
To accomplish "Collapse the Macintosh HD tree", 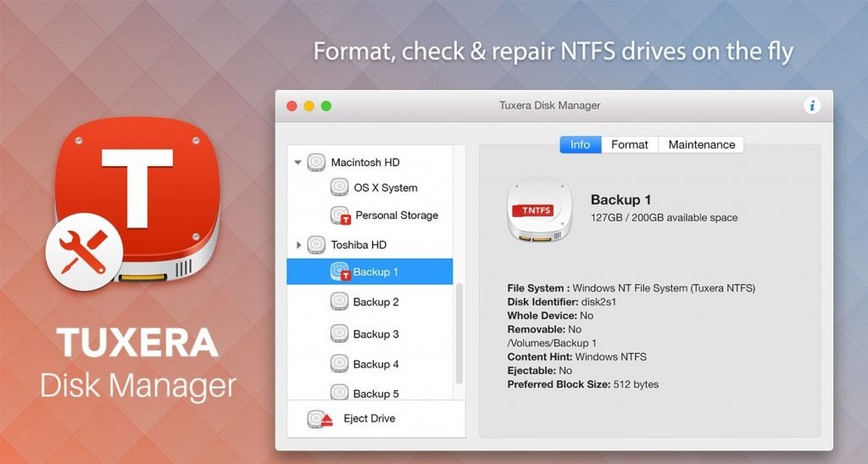I will point(298,162).
